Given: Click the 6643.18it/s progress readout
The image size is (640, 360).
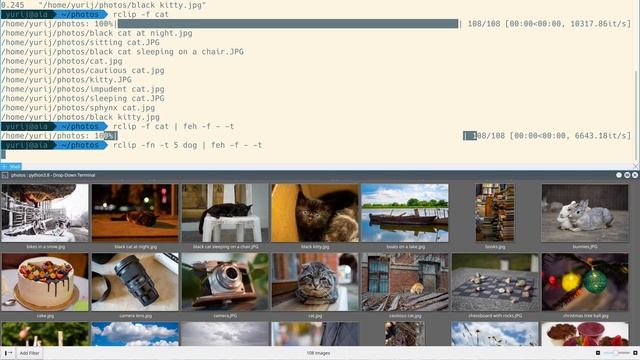Looking at the screenshot, I should [602, 136].
